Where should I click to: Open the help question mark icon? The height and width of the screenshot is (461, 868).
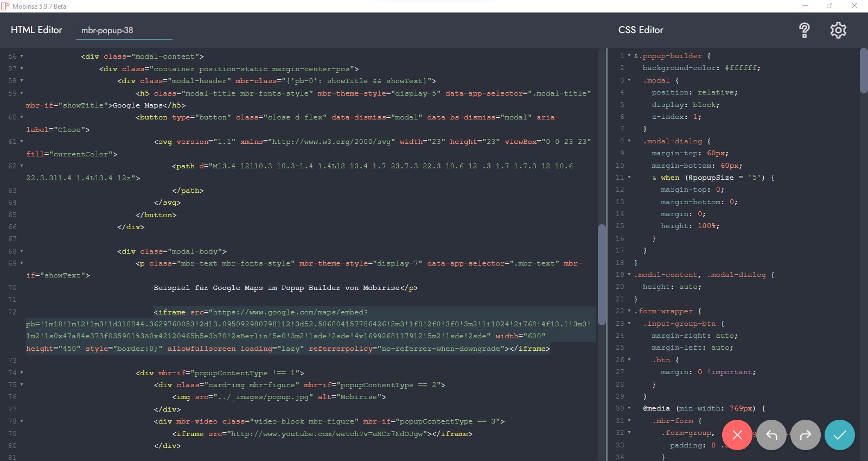(x=804, y=30)
